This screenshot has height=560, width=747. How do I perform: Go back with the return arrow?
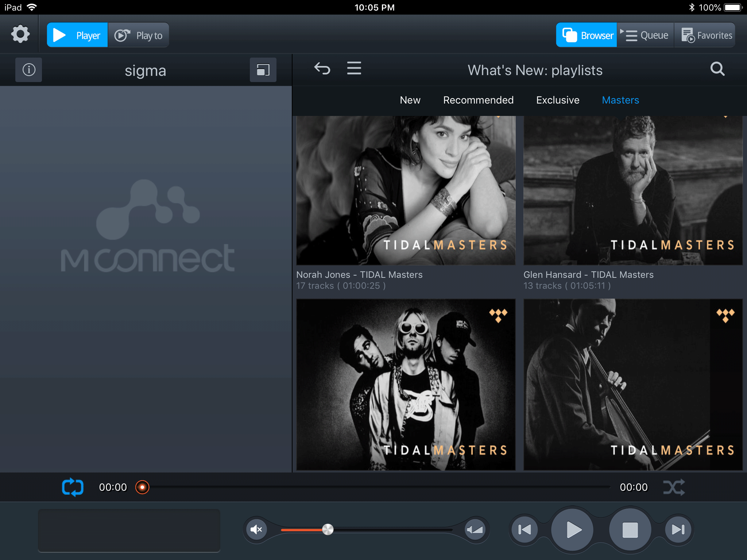coord(322,69)
